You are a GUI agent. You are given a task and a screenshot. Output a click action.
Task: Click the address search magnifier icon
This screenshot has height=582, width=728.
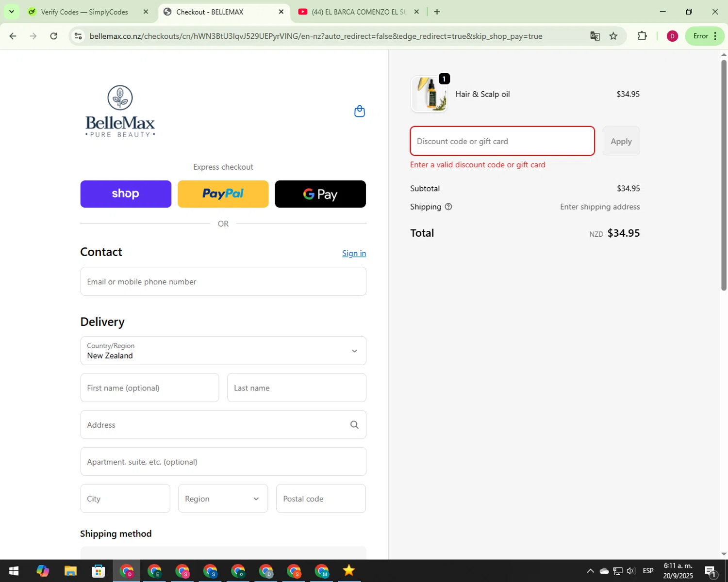click(x=354, y=425)
